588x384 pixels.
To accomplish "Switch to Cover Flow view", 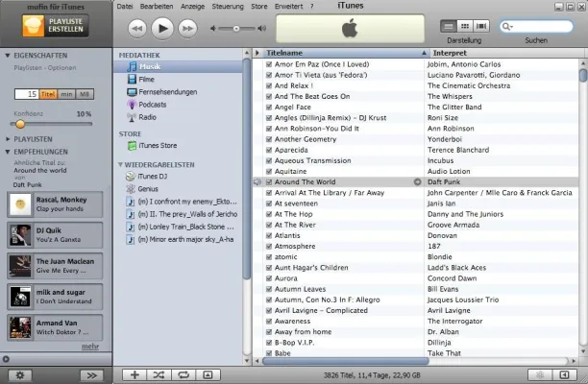I will pyautogui.click(x=481, y=26).
